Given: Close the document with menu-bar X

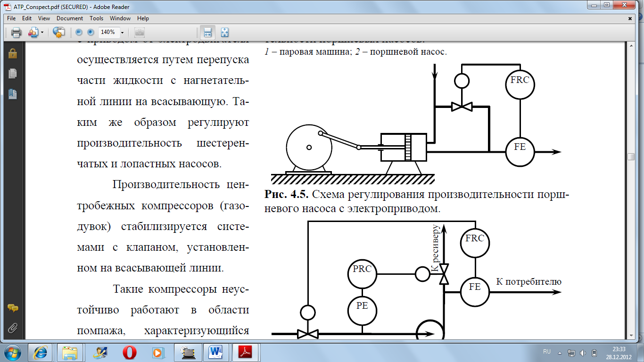Looking at the screenshot, I should tap(630, 18).
